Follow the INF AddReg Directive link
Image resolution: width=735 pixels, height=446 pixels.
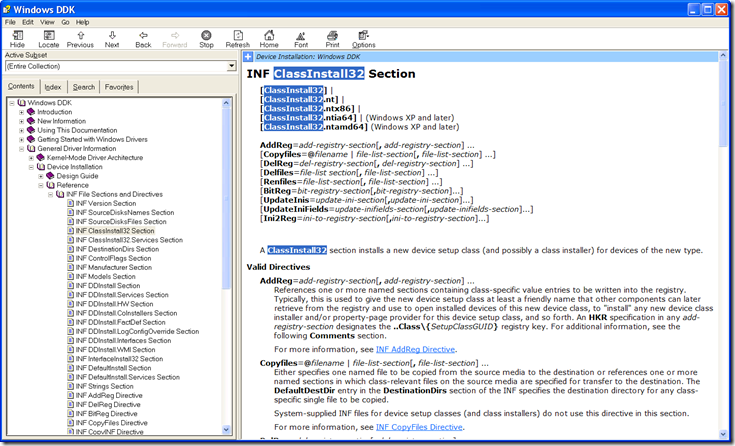tap(415, 349)
